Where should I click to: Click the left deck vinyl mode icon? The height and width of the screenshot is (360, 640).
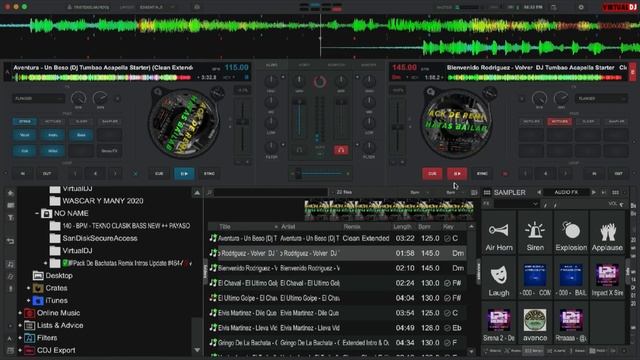click(158, 92)
